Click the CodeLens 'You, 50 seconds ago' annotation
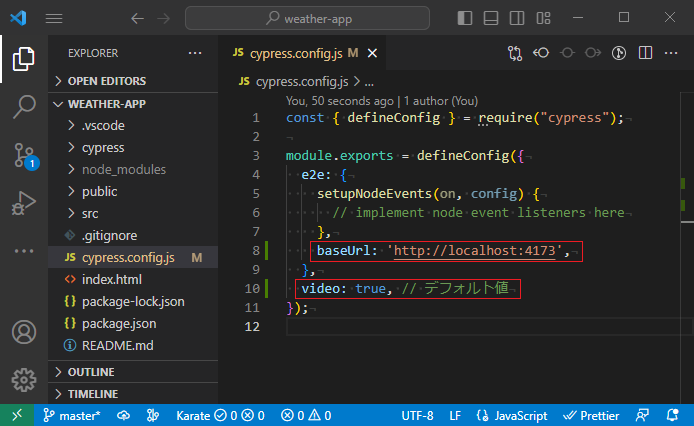Image resolution: width=694 pixels, height=426 pixels. pyautogui.click(x=339, y=101)
